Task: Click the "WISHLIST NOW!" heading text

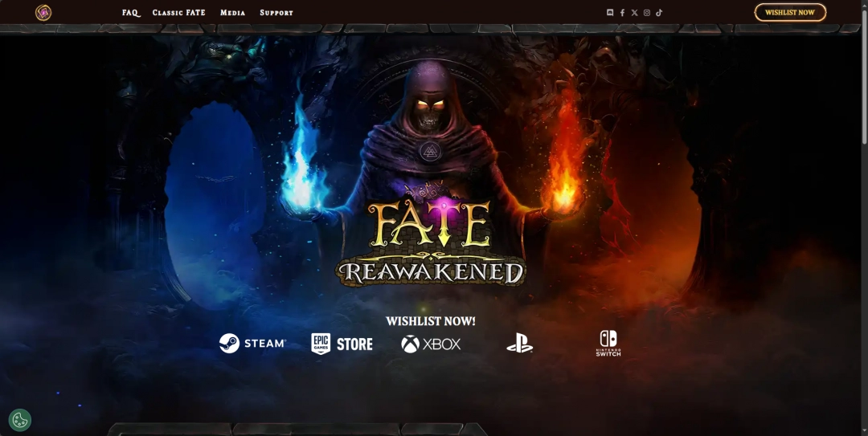Action: click(x=430, y=321)
